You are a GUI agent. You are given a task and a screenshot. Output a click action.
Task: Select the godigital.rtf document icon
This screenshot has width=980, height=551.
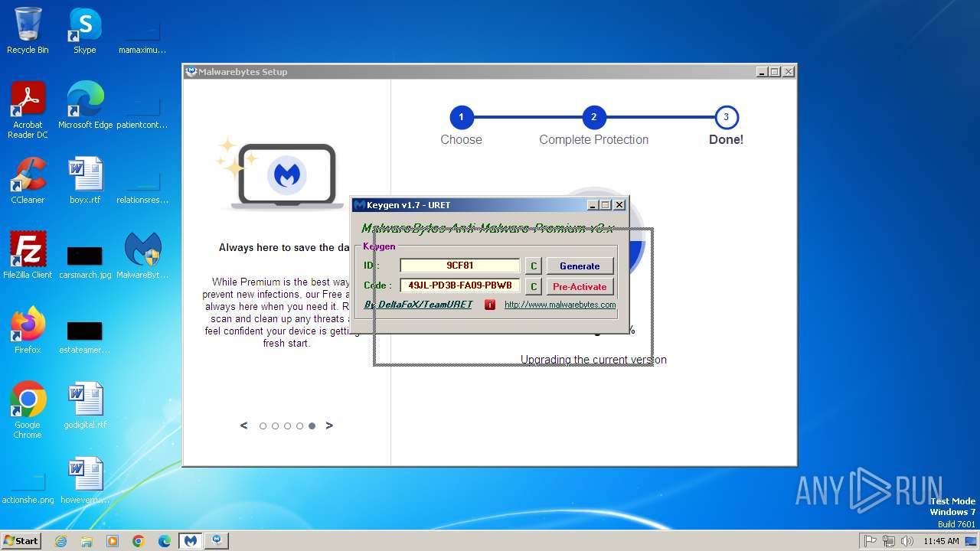click(85, 406)
